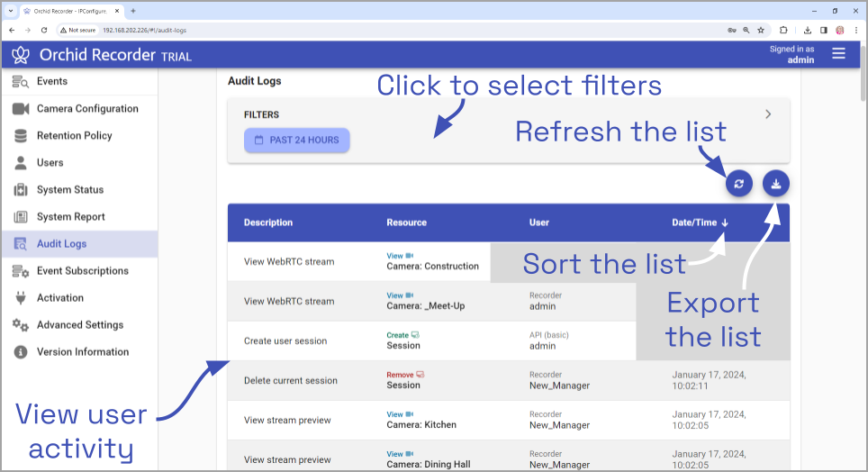Open browser side panel icon
Viewport: 868px width, 472px height.
click(x=824, y=30)
